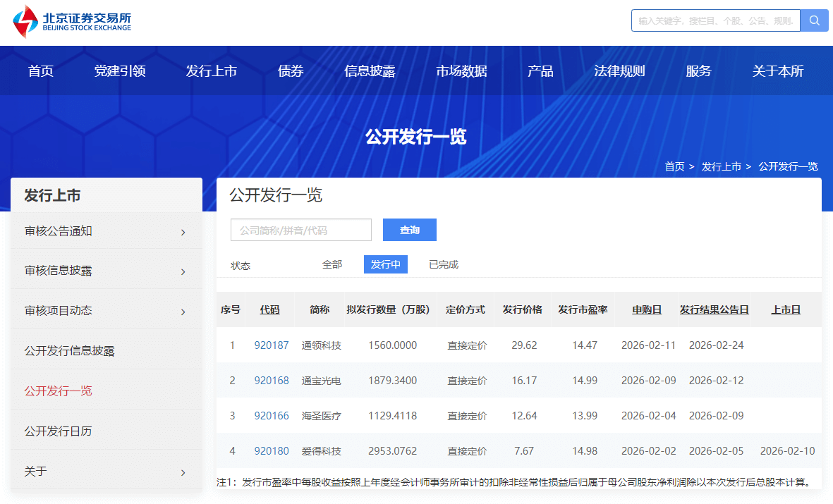
Task: Expand the 审核公告通知 sidebar arrow
Action: (183, 232)
